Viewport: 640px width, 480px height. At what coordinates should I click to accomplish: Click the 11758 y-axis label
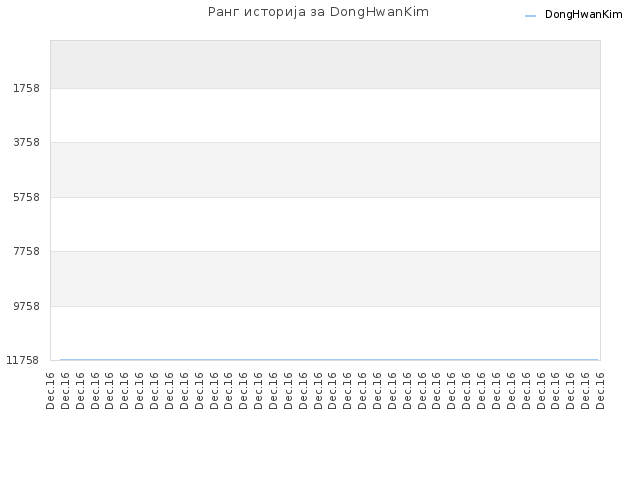click(x=23, y=360)
